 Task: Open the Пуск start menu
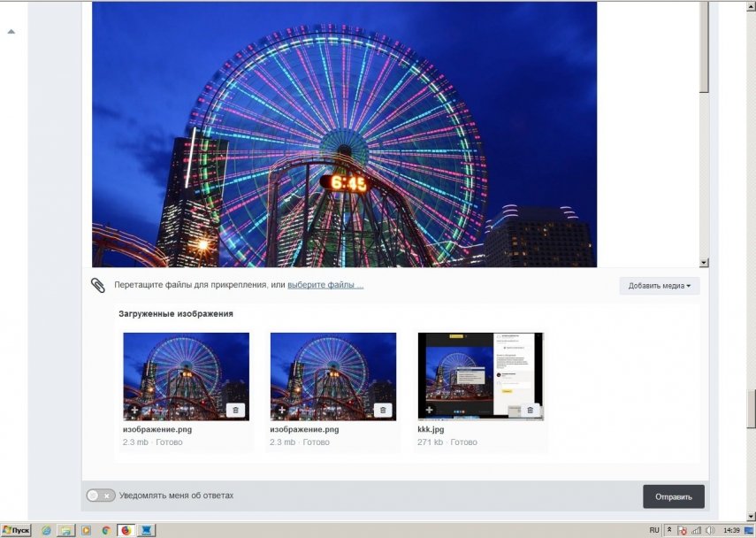[x=17, y=530]
